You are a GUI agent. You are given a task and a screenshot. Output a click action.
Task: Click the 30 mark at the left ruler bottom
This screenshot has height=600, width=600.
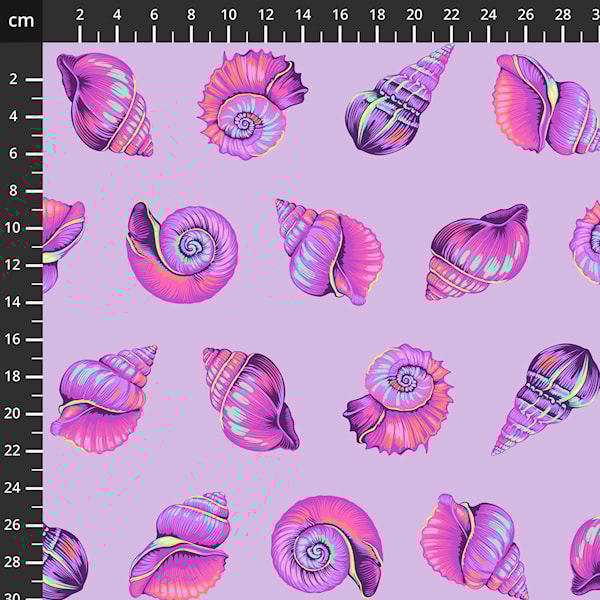coord(16,594)
